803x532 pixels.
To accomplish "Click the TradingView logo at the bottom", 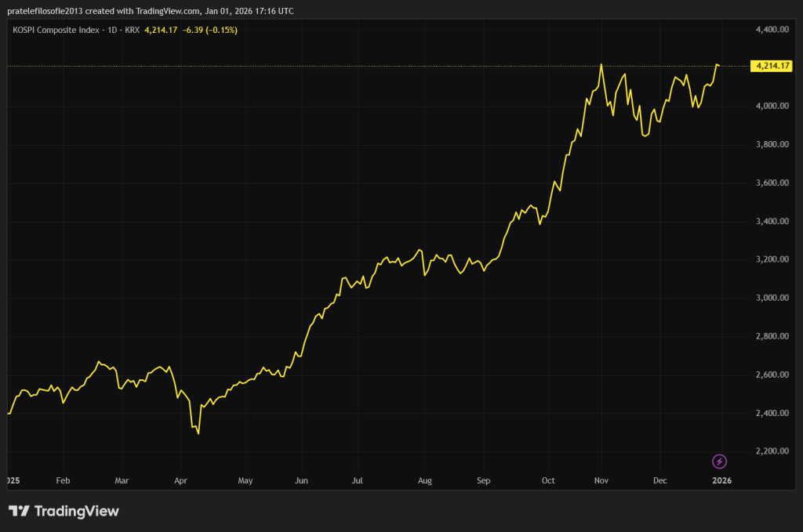I will tap(64, 511).
